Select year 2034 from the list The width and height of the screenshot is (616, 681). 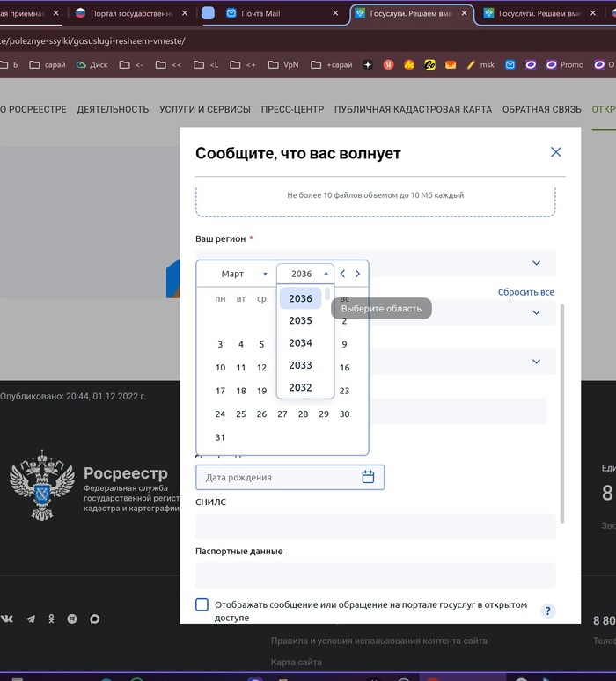pyautogui.click(x=300, y=342)
